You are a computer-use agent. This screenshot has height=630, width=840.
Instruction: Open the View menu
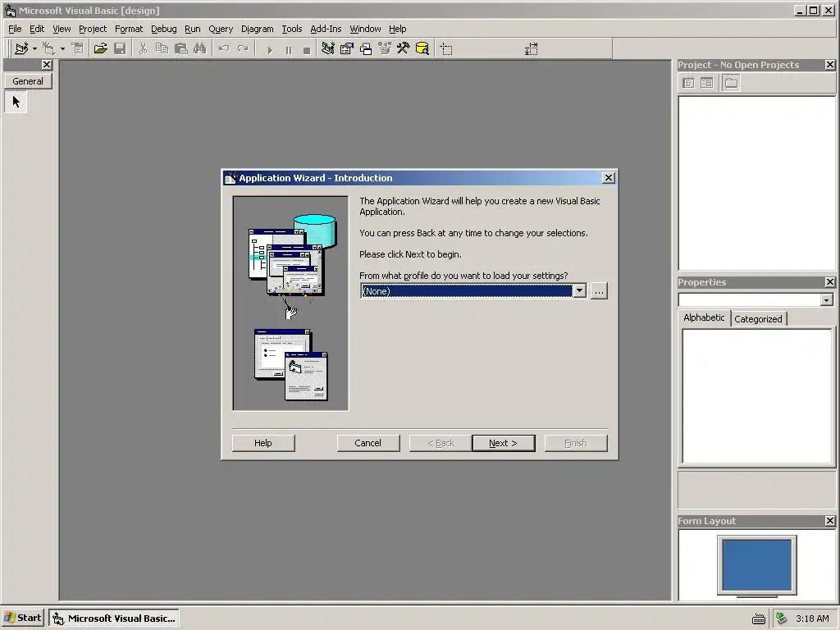(62, 29)
